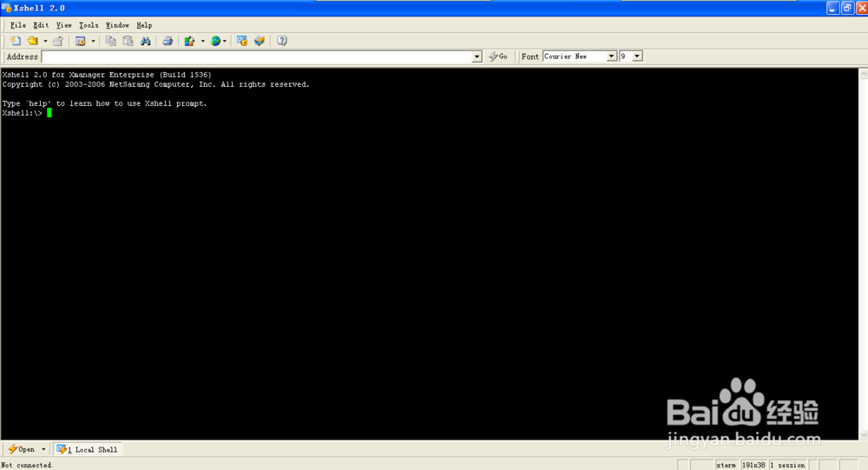868x470 pixels.
Task: Click the Disconnect toolbar icon
Action: (58, 41)
